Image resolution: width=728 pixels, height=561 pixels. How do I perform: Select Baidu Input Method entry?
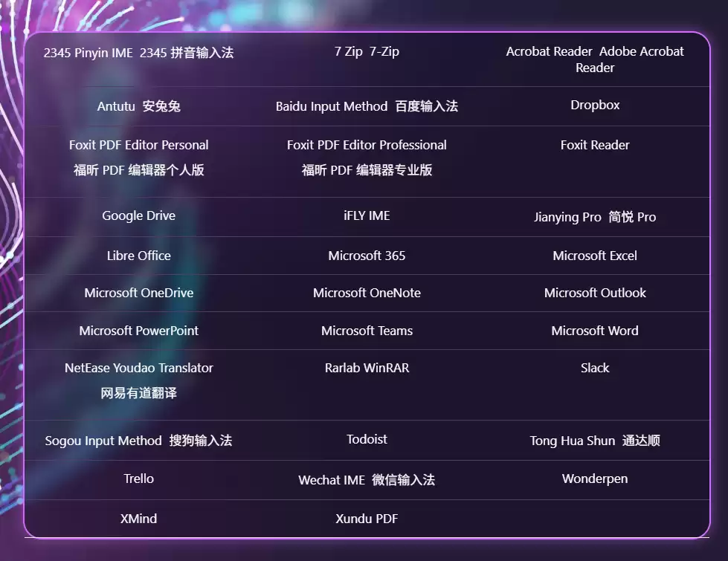[367, 106]
